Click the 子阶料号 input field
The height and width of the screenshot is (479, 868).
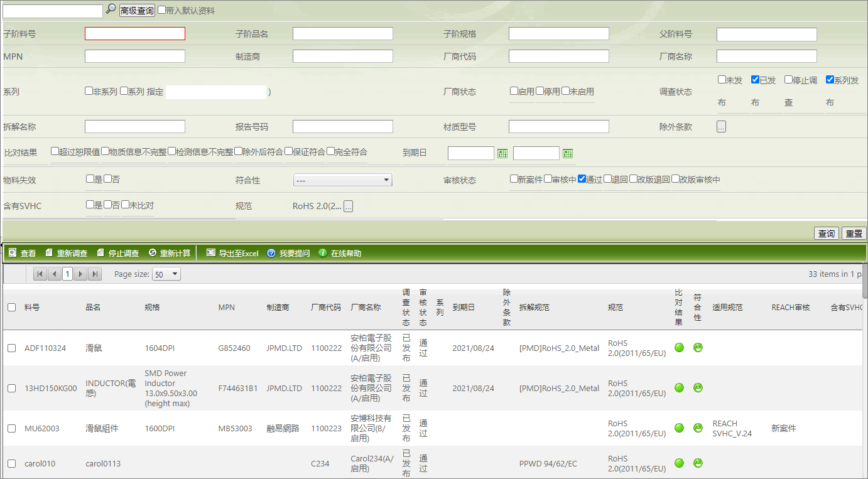pyautogui.click(x=135, y=34)
